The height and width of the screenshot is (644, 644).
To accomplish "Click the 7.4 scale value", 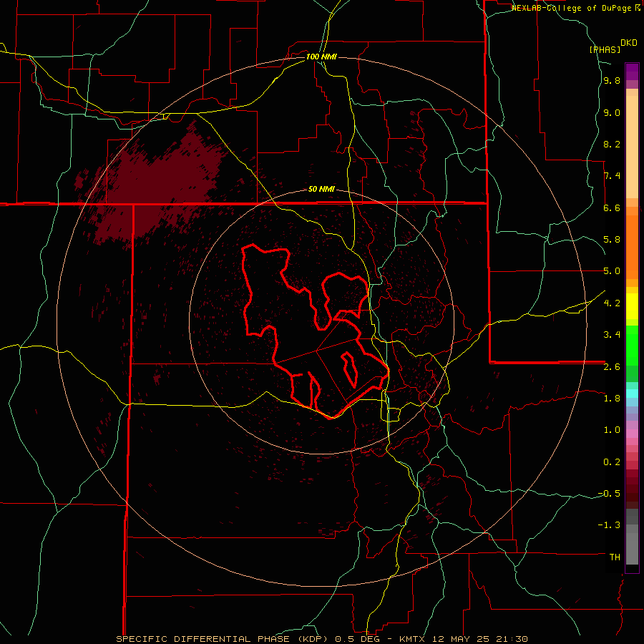I will point(612,176).
